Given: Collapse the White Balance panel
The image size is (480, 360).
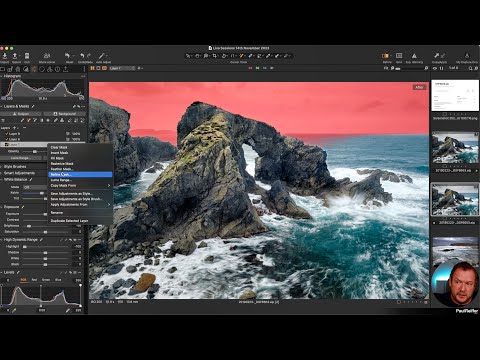Looking at the screenshot, I should [2, 179].
